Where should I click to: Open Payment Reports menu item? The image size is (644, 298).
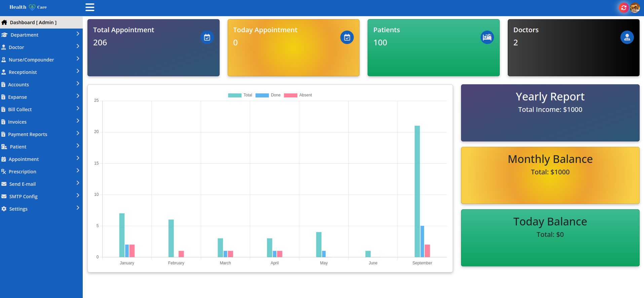(x=41, y=134)
